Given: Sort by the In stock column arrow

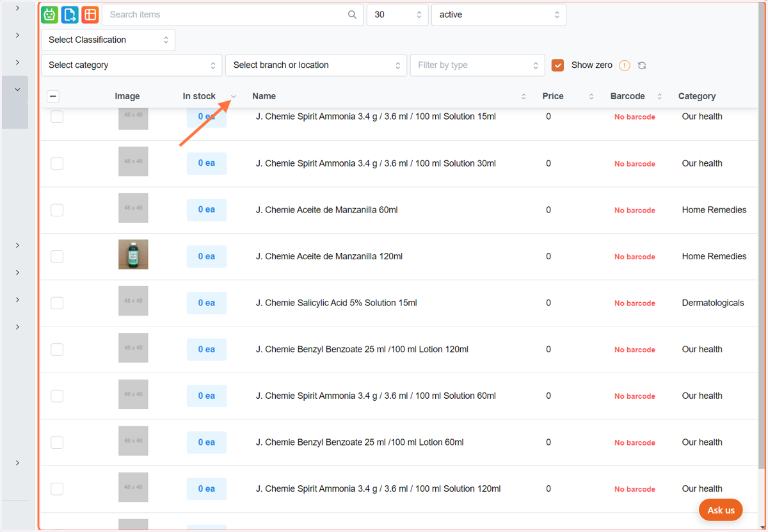Looking at the screenshot, I should [x=234, y=97].
